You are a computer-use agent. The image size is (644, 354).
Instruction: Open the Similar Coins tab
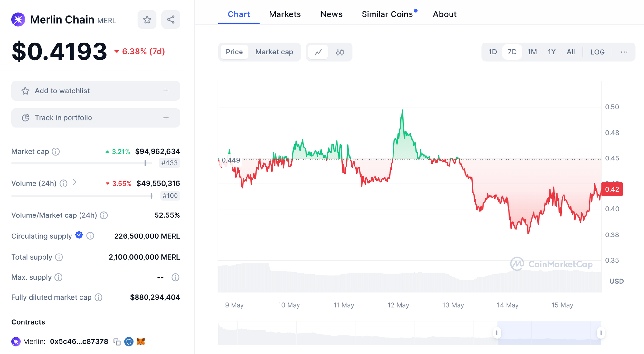387,14
